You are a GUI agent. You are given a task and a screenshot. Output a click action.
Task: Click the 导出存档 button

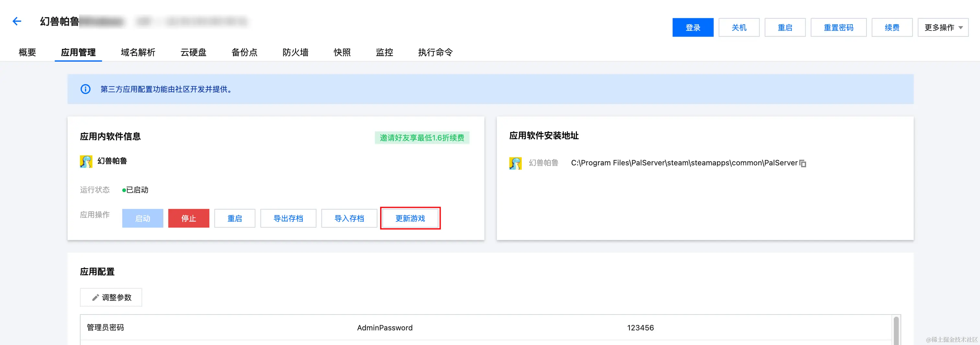pyautogui.click(x=288, y=218)
